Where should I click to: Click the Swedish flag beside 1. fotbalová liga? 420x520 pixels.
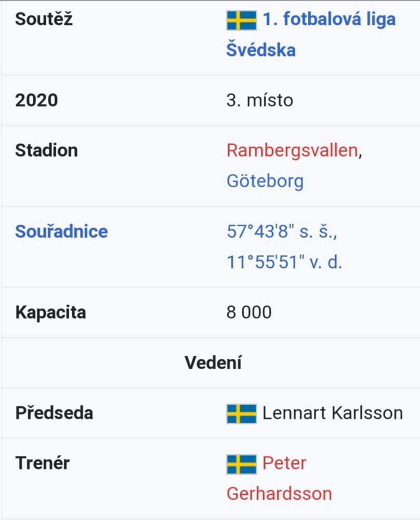pos(241,20)
